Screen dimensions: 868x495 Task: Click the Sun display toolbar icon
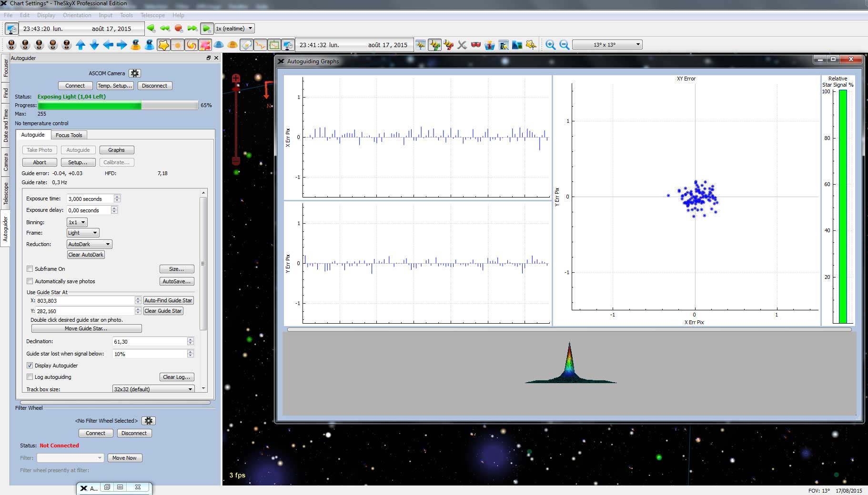click(x=178, y=44)
